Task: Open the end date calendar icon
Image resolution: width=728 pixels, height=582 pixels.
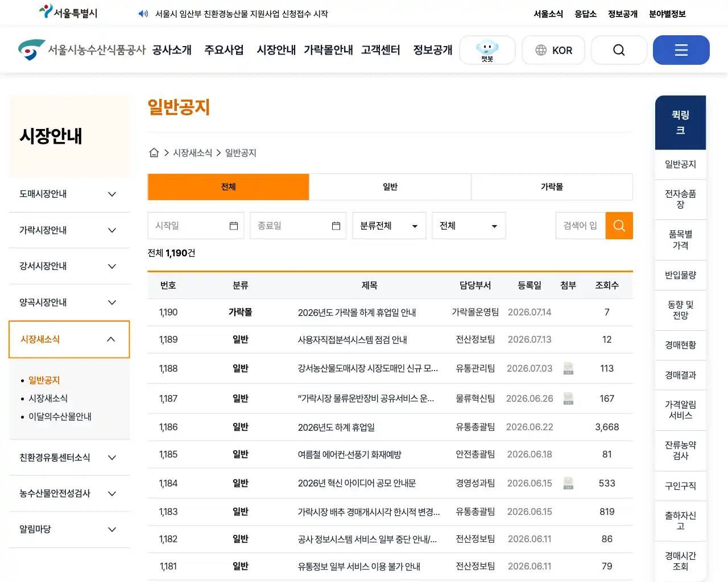Action: coord(336,226)
